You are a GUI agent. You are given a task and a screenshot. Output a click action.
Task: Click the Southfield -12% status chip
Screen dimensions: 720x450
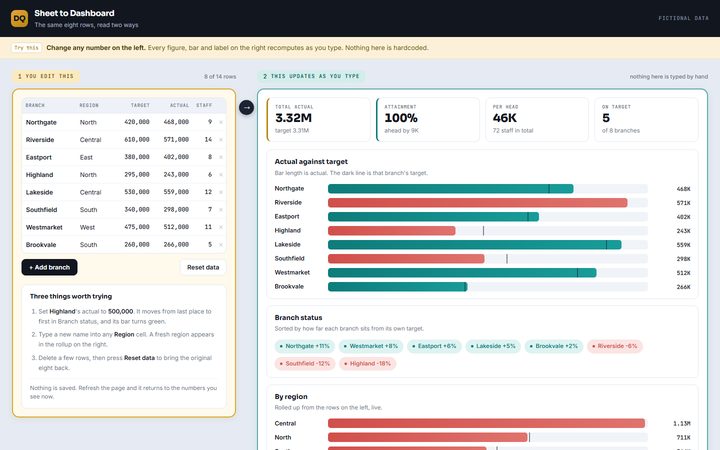click(x=305, y=364)
